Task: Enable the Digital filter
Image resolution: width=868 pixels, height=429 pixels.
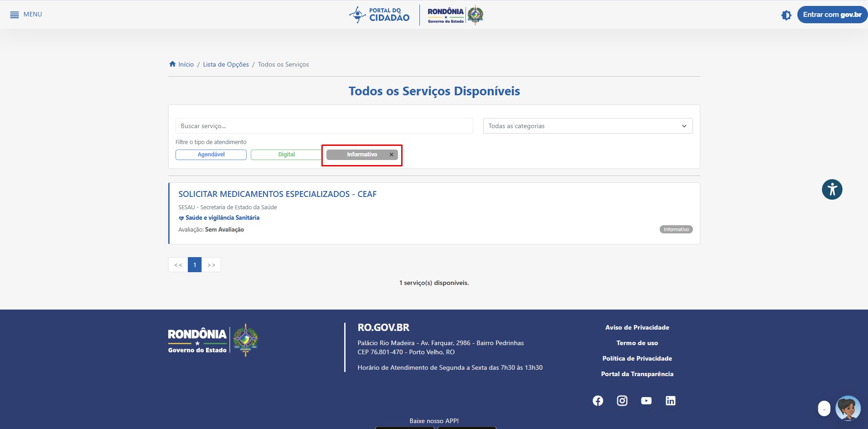Action: (x=286, y=155)
